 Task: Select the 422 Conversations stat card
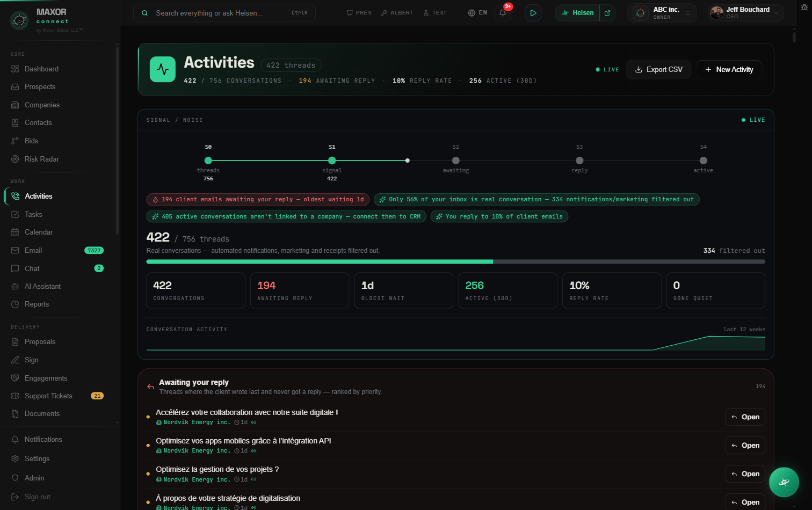(196, 290)
